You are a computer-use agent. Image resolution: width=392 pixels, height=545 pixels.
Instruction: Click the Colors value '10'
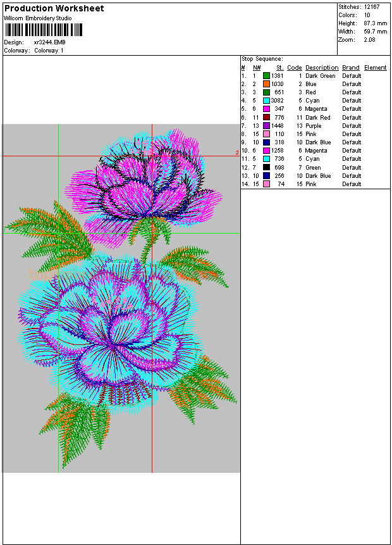click(367, 15)
